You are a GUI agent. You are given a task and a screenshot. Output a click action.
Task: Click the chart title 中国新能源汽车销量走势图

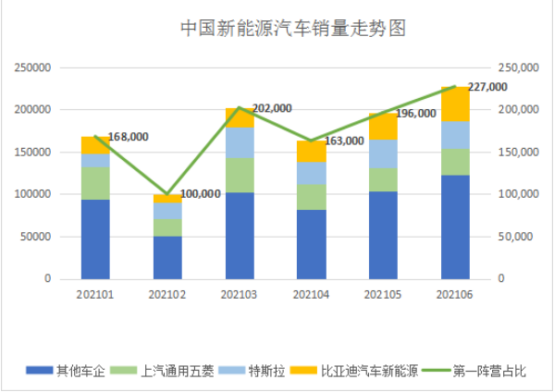pyautogui.click(x=293, y=29)
